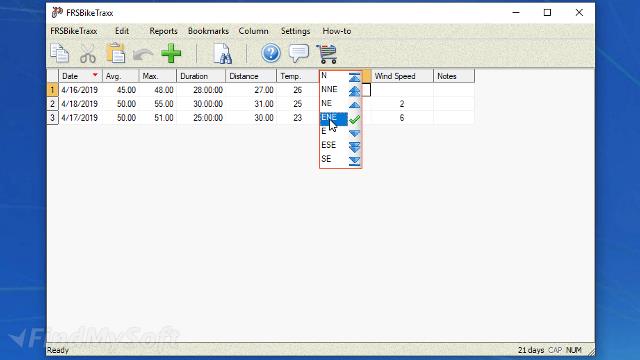Open Help with blue question mark icon
Screen dimensions: 640x360
[x=271, y=53]
